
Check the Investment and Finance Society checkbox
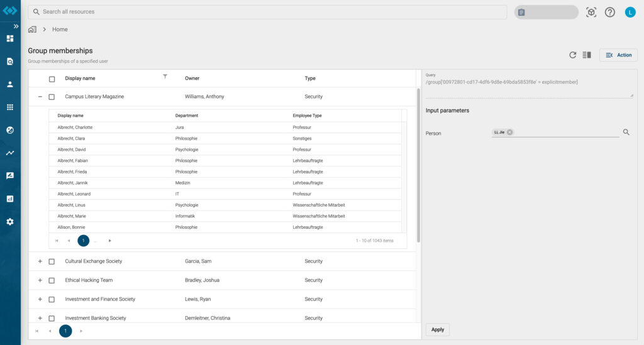(52, 300)
